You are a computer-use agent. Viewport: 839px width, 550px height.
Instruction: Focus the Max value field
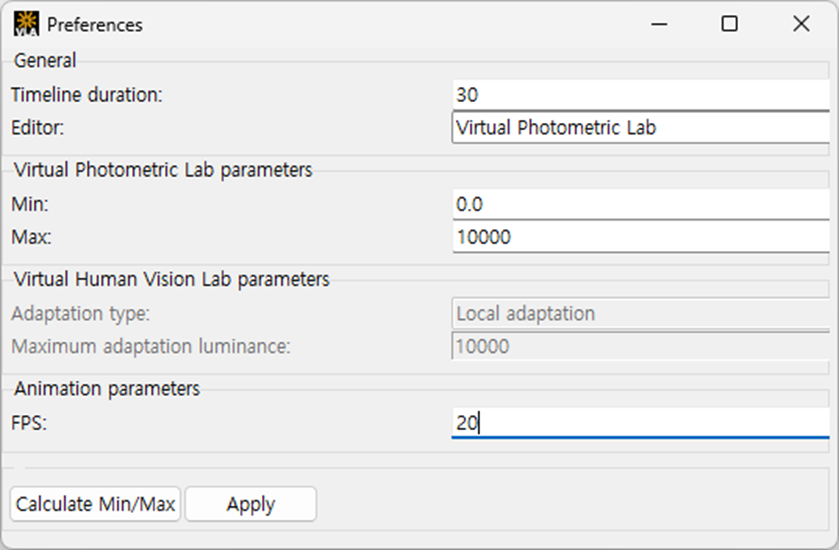(640, 237)
